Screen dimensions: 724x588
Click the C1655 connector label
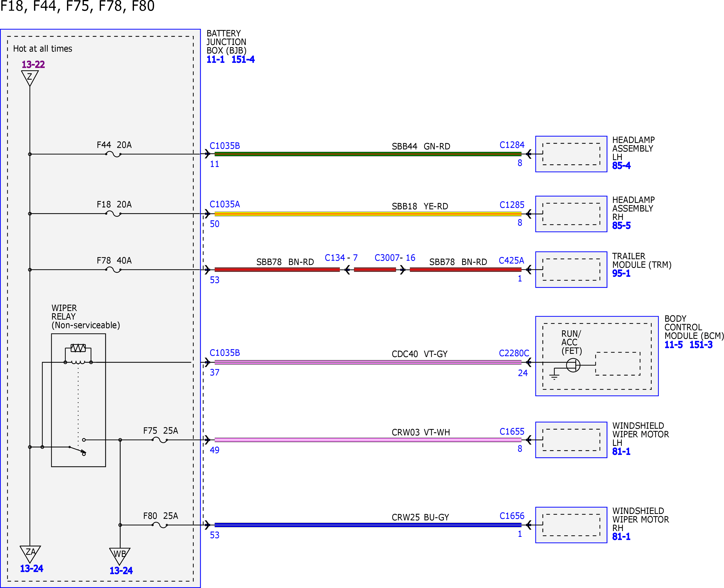[512, 432]
